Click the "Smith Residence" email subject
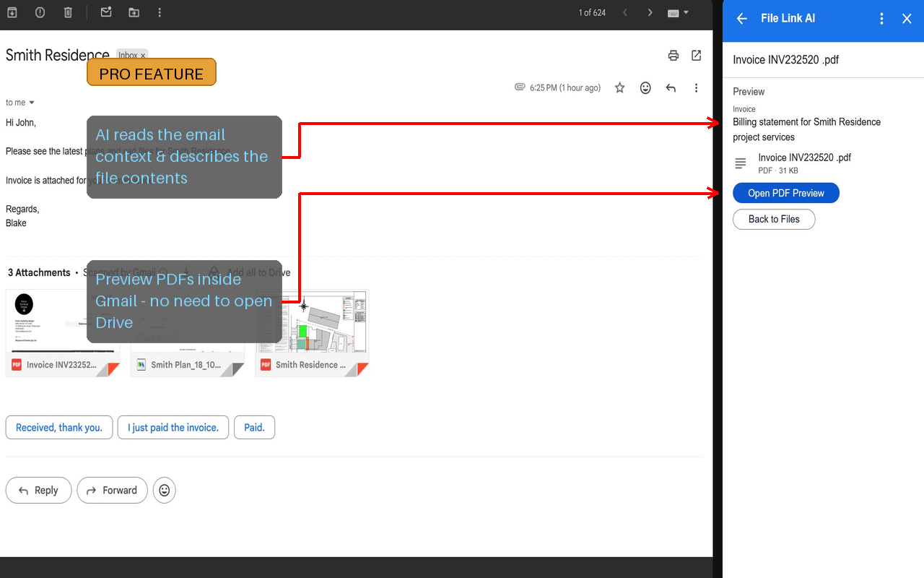Screen dimensions: 924x578 point(58,55)
